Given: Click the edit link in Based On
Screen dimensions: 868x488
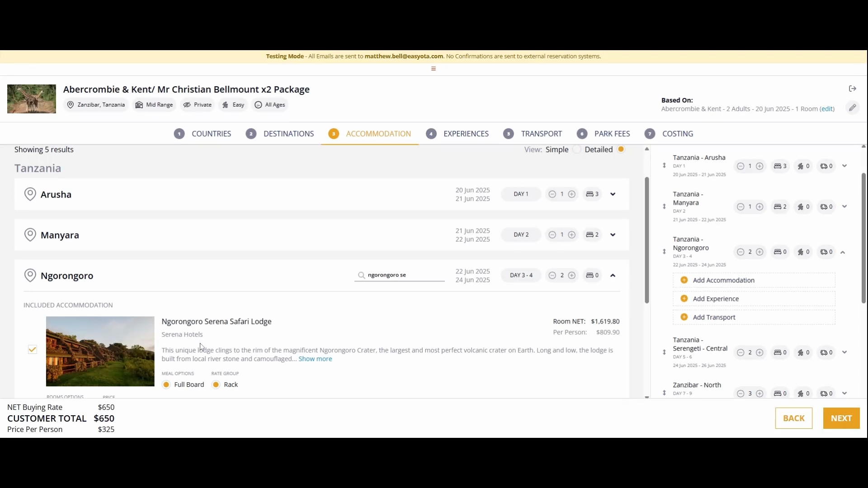Looking at the screenshot, I should pos(827,109).
